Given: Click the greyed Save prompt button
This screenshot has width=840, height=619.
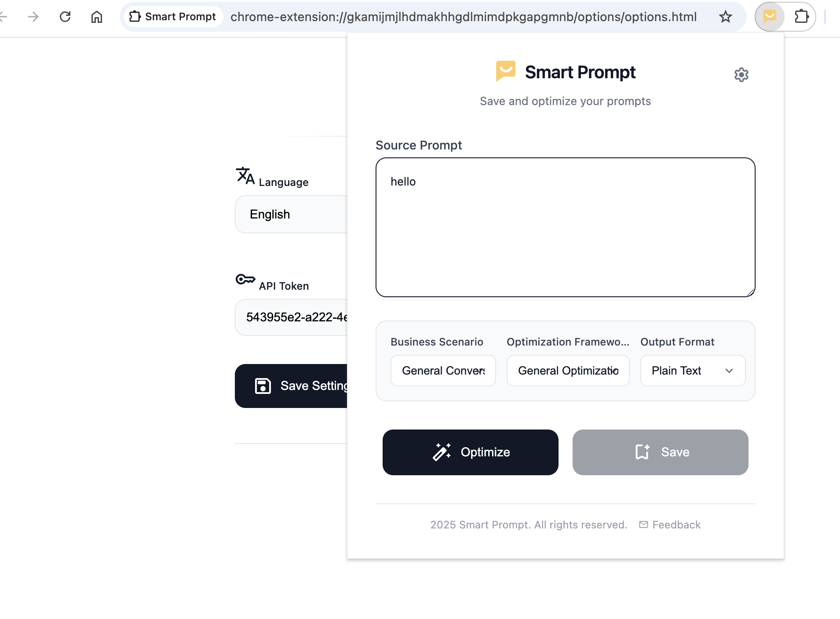Looking at the screenshot, I should click(660, 452).
